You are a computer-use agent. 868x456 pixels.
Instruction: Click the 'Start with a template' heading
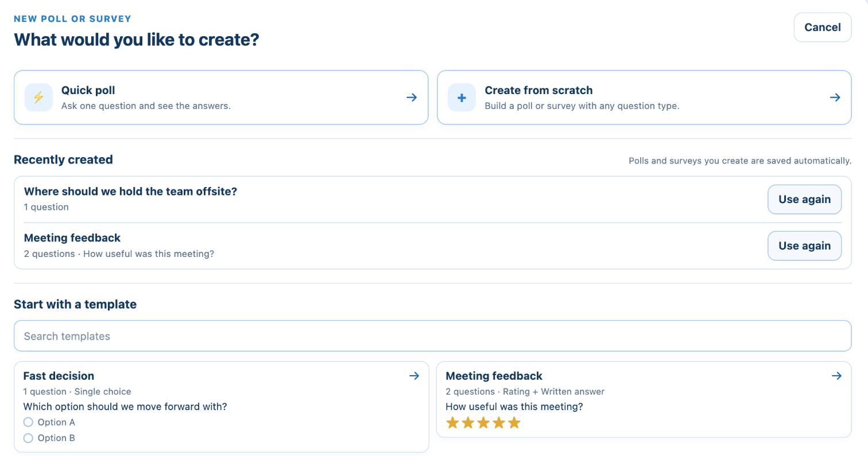(x=75, y=305)
